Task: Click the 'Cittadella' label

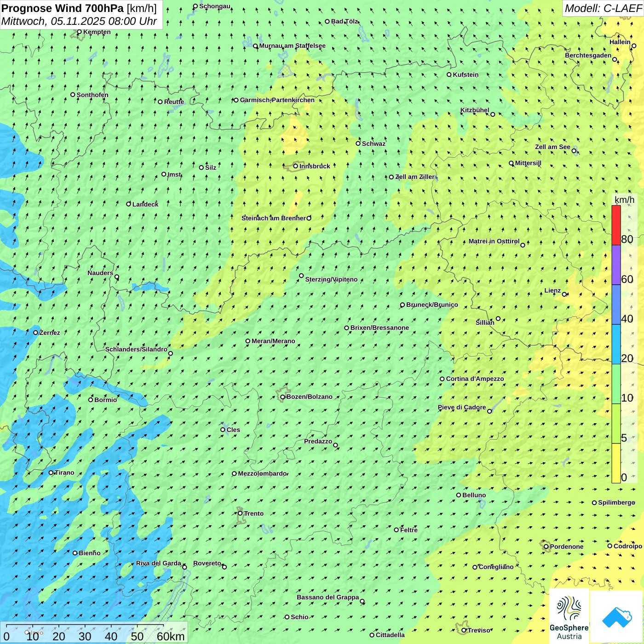Action: click(390, 635)
